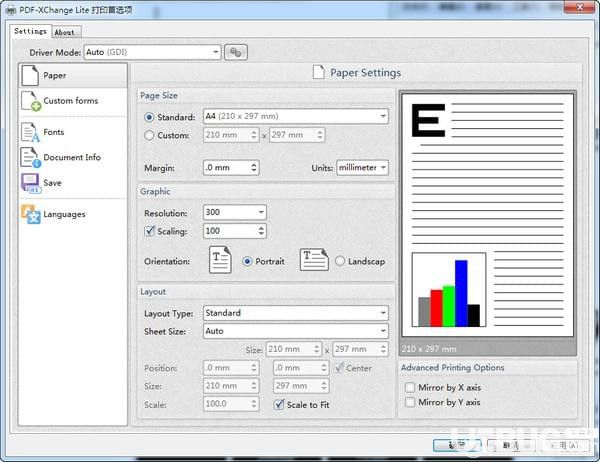The width and height of the screenshot is (600, 462).
Task: Open the Save settings category
Action: coord(73,183)
